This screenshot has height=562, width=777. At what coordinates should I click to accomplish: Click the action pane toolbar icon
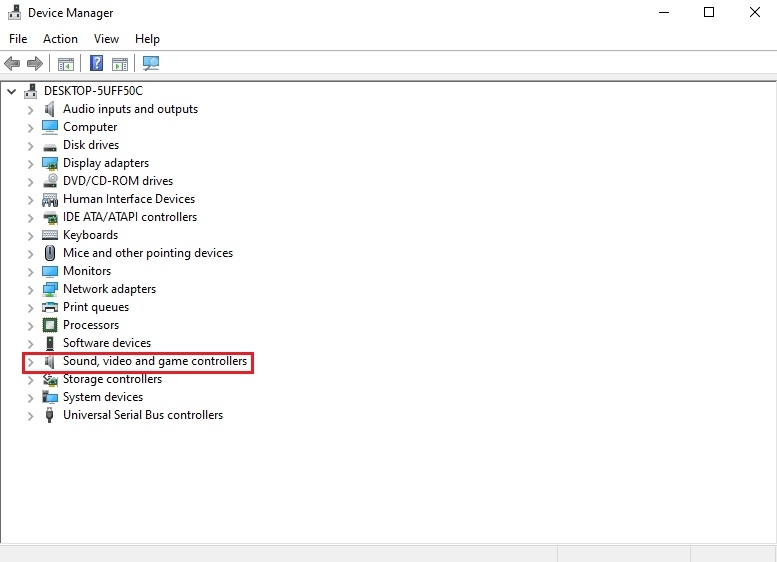[120, 63]
